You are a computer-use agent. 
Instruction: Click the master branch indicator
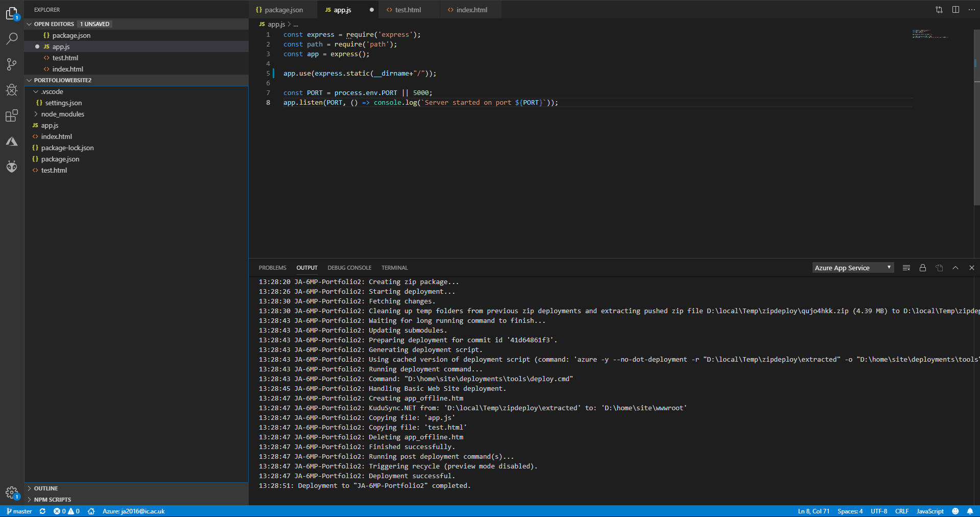point(19,511)
